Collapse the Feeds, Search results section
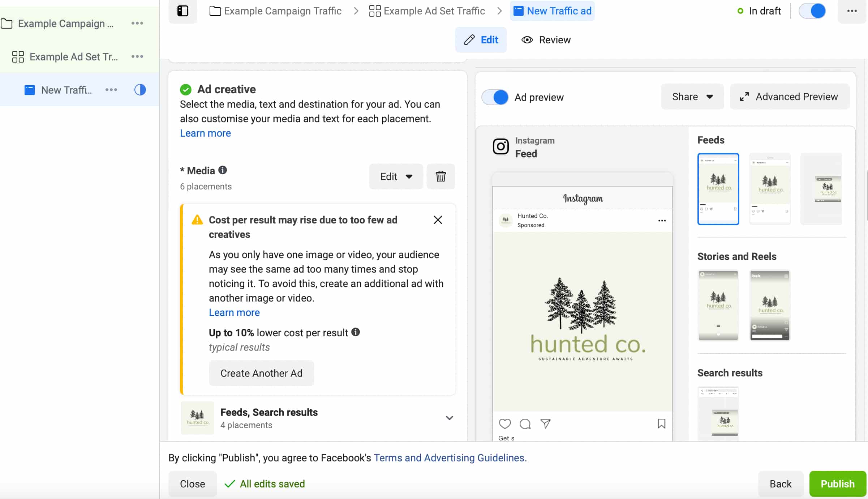The height and width of the screenshot is (499, 868). [x=449, y=418]
